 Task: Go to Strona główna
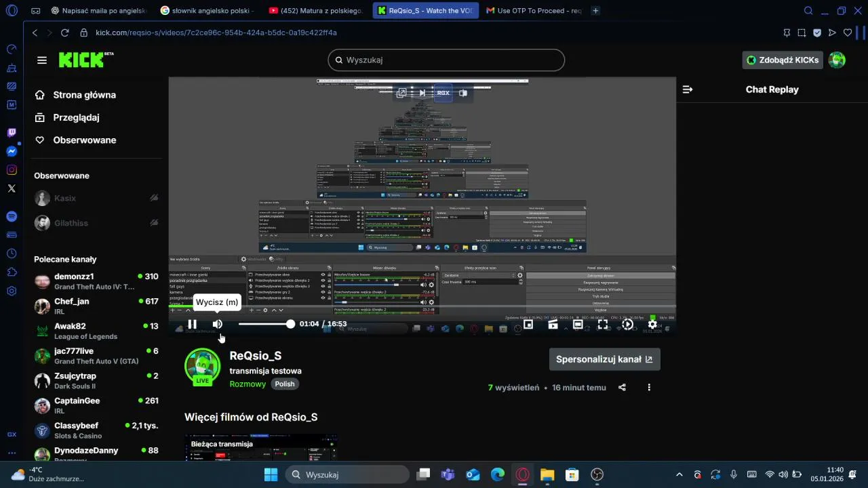point(84,95)
